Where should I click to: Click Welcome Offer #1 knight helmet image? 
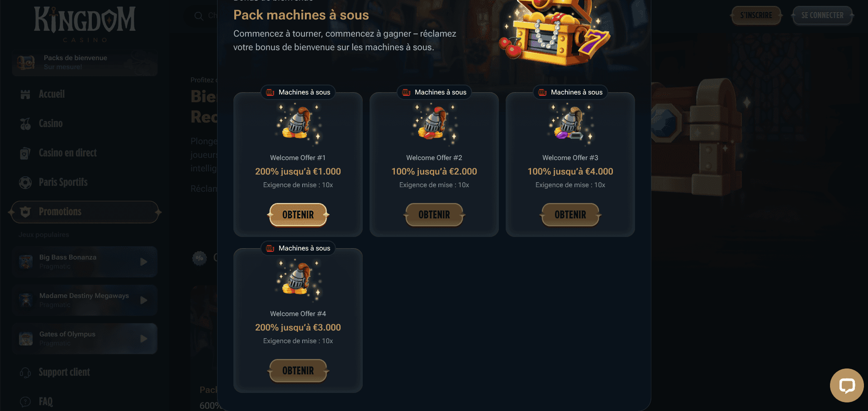point(299,123)
